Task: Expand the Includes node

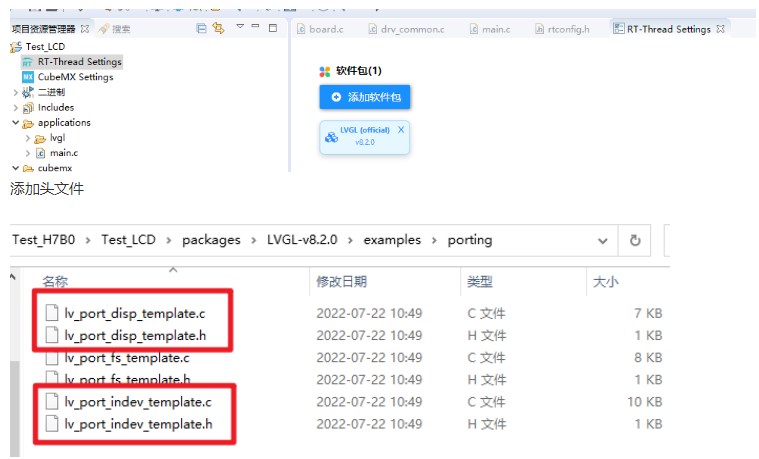Action: [15, 107]
